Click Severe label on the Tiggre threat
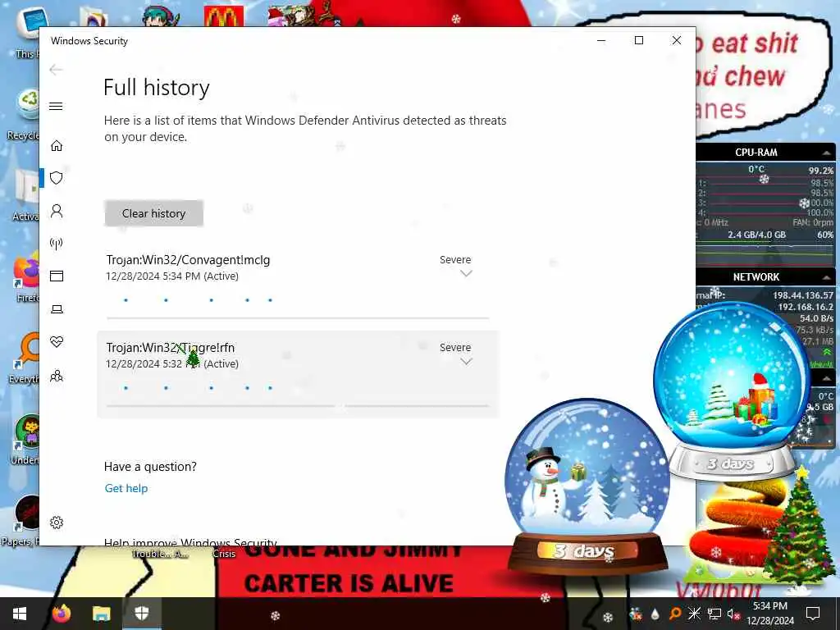The image size is (840, 630). 455,348
